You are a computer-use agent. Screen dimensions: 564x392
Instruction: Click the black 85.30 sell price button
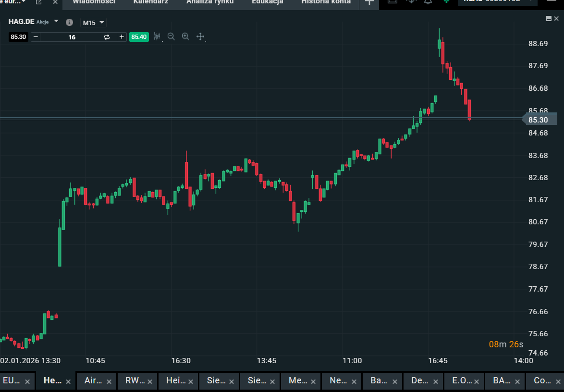[x=18, y=37]
